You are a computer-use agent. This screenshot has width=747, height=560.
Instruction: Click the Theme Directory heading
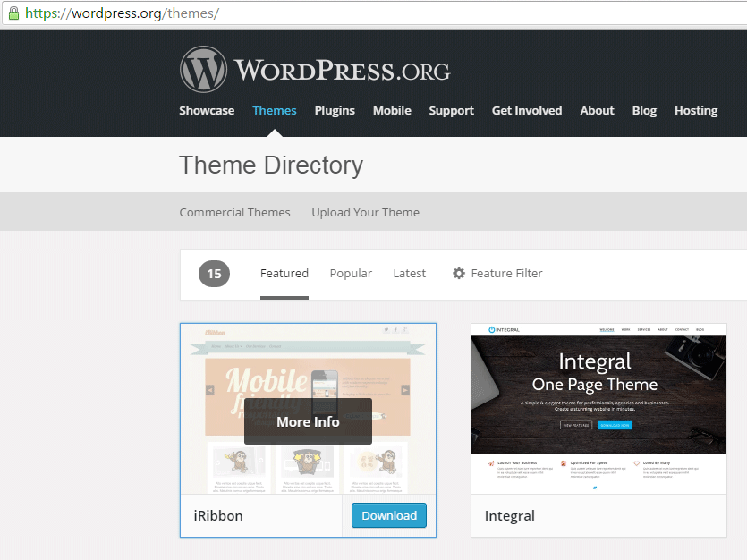click(271, 165)
